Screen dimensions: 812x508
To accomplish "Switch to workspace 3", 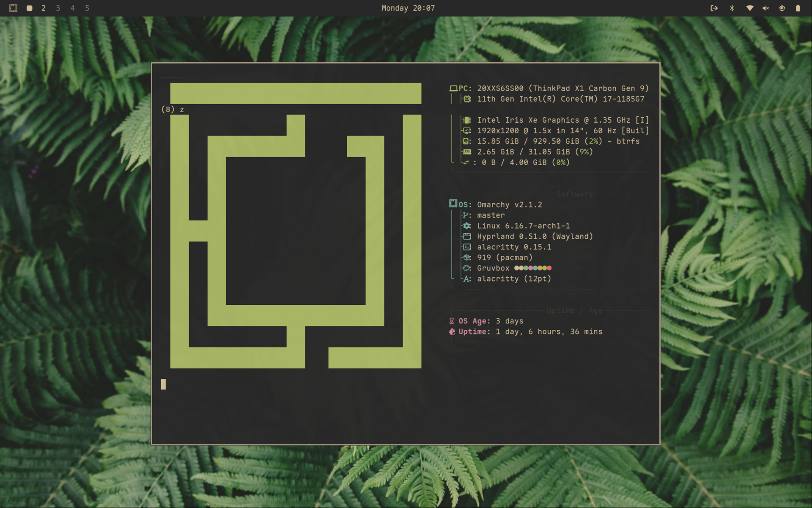I will coord(58,8).
